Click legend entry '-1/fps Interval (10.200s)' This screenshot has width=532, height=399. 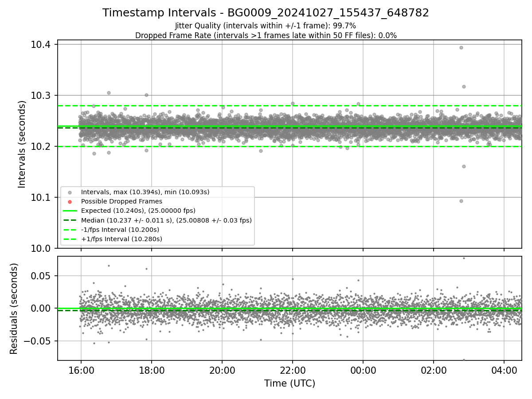coord(120,230)
